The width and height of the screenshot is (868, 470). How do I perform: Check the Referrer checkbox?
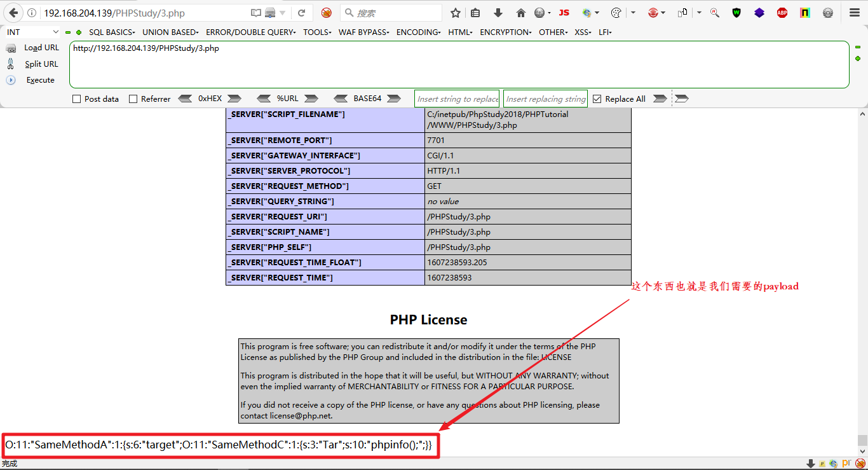point(134,98)
